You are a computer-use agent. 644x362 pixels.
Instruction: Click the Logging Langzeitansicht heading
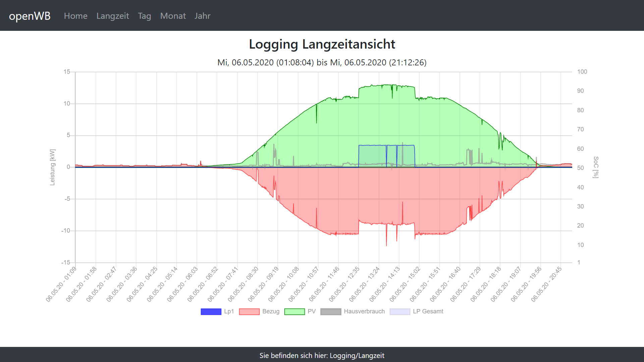322,44
